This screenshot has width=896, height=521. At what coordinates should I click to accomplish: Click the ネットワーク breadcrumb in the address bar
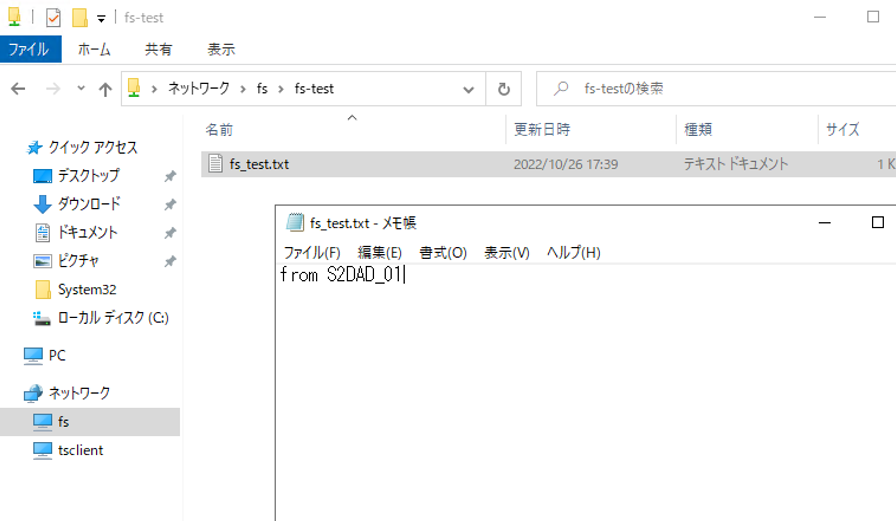198,89
